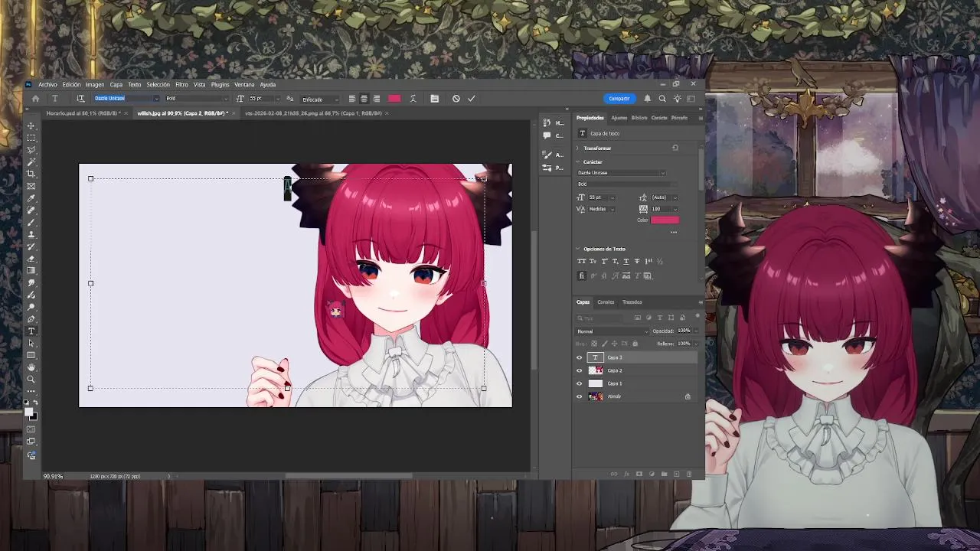The image size is (980, 551).
Task: Click the Opacidad value field
Action: (683, 331)
